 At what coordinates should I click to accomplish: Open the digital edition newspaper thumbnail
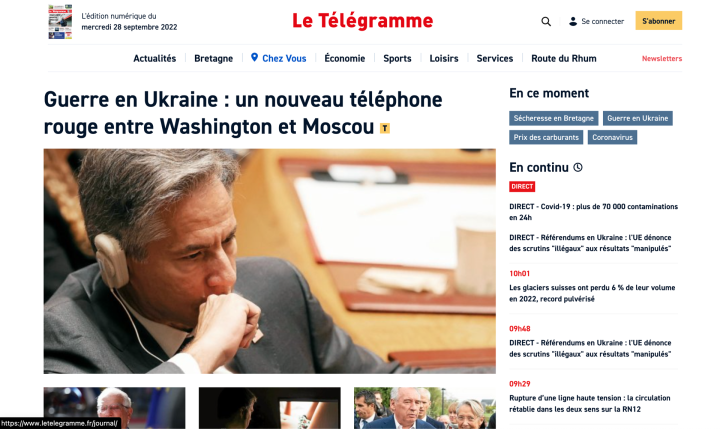click(x=60, y=22)
